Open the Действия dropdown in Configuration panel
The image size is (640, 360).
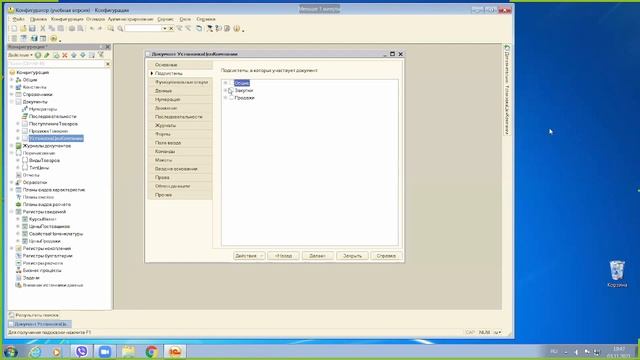click(20, 55)
